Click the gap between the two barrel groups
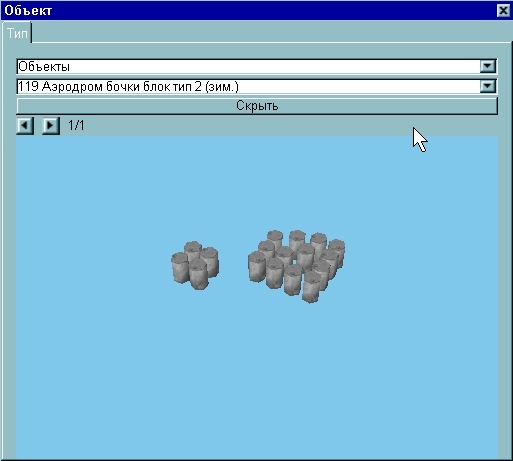The image size is (513, 461). (233, 265)
